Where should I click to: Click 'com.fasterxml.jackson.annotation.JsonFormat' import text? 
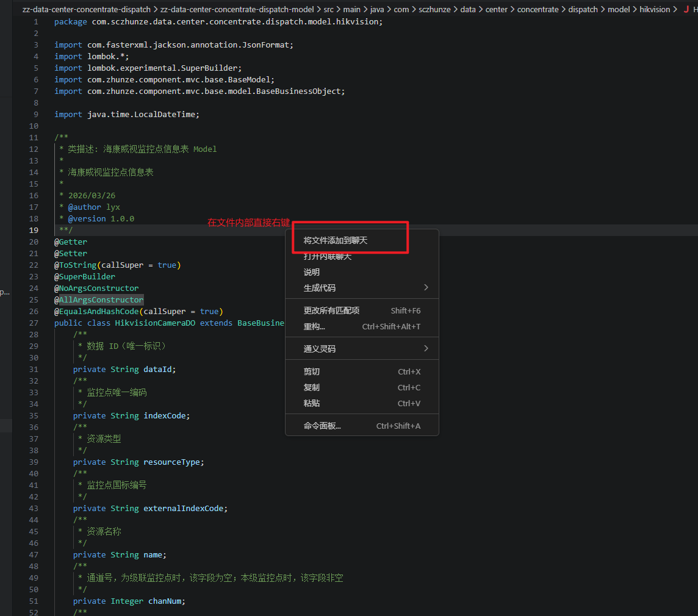[x=188, y=45]
